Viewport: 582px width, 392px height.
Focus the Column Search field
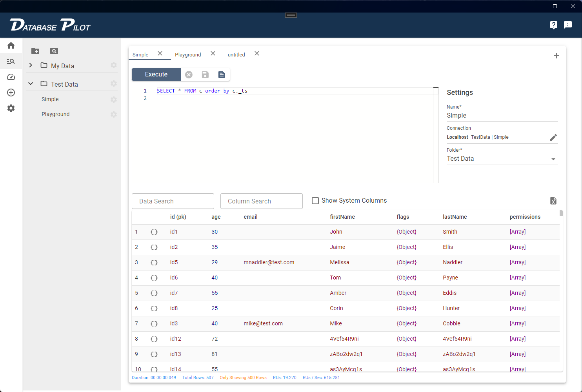(262, 201)
